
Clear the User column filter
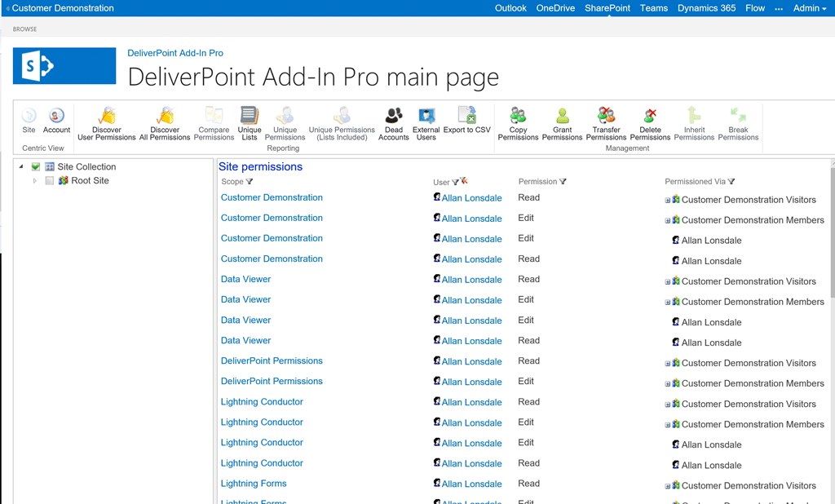pos(464,181)
